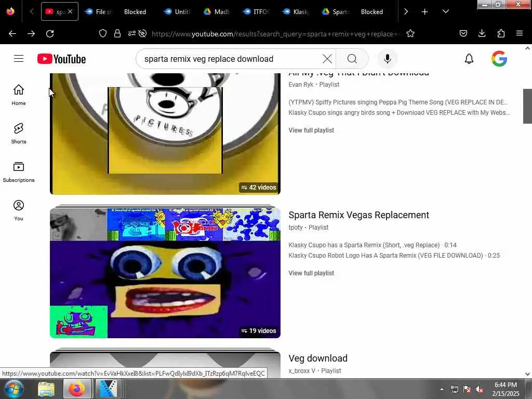Open x_broxx V channel link
Viewport: 532px width, 399px height.
click(302, 371)
